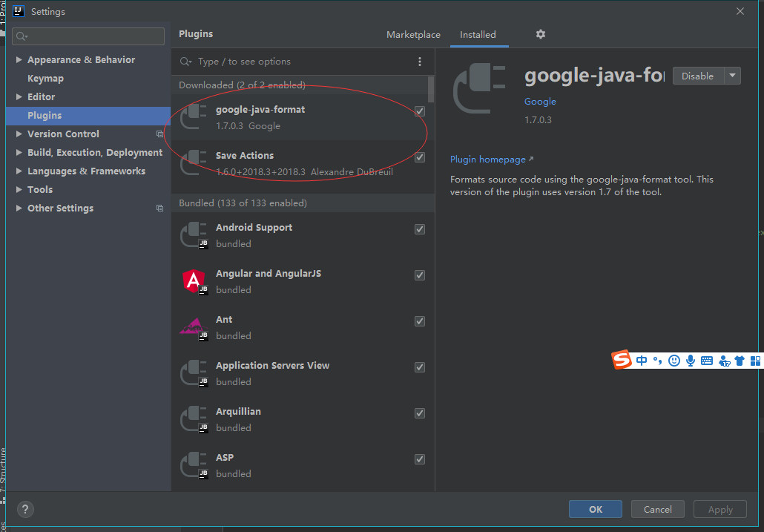Expand the Appearance & Behavior section

pyautogui.click(x=19, y=59)
